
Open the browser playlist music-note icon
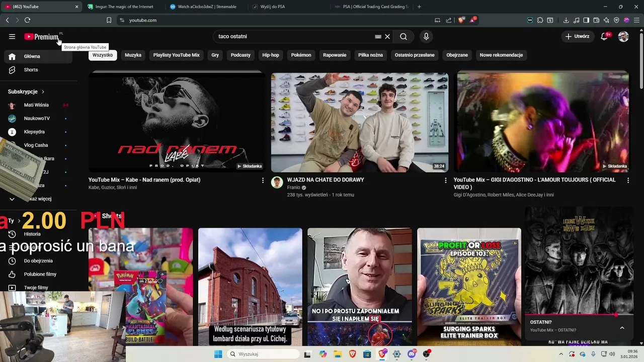point(576,20)
